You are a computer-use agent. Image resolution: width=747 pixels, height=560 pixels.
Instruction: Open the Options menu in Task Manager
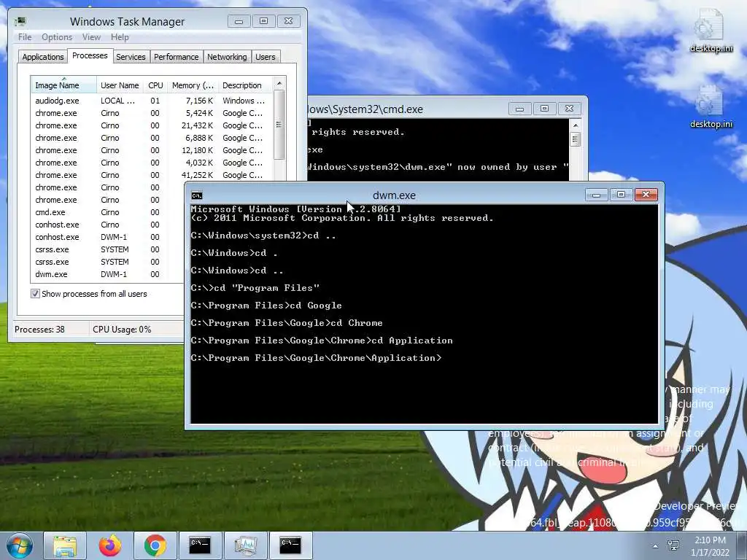pos(57,37)
